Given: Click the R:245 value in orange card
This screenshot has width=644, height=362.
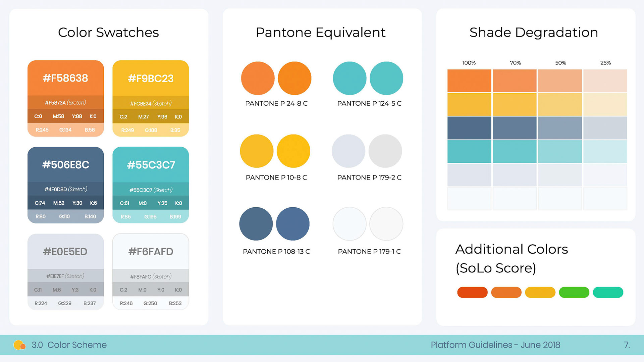Looking at the screenshot, I should (x=42, y=130).
